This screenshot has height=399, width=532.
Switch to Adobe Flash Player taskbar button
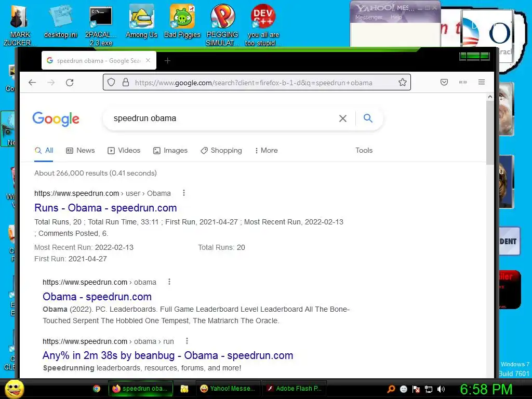[x=294, y=389]
